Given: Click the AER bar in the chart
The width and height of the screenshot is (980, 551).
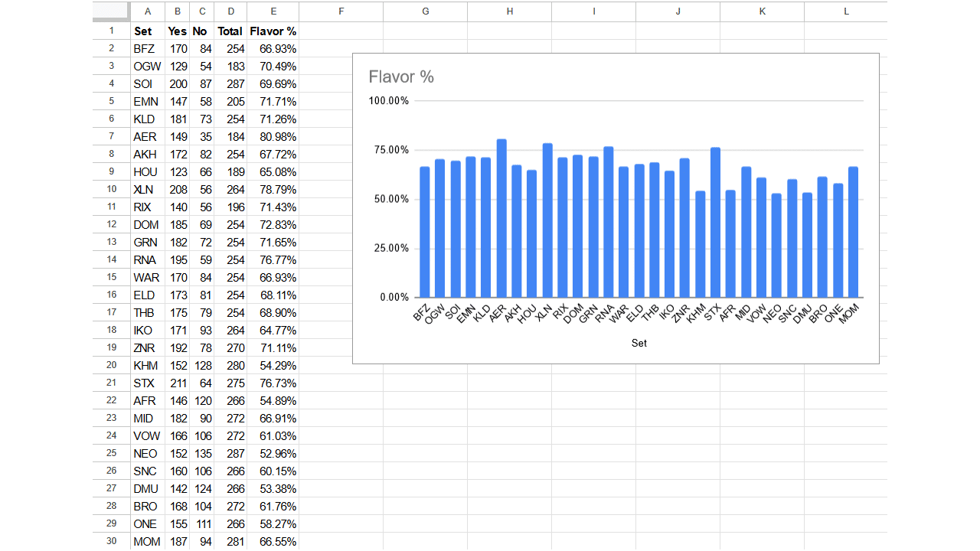Looking at the screenshot, I should tap(501, 218).
